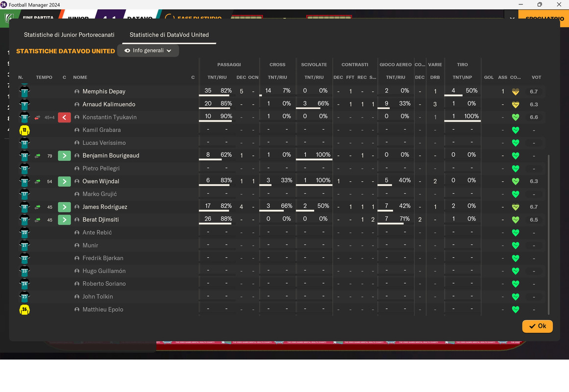The width and height of the screenshot is (569, 392).
Task: Click the Spogliatoio button behind dialog
Action: pos(544,18)
